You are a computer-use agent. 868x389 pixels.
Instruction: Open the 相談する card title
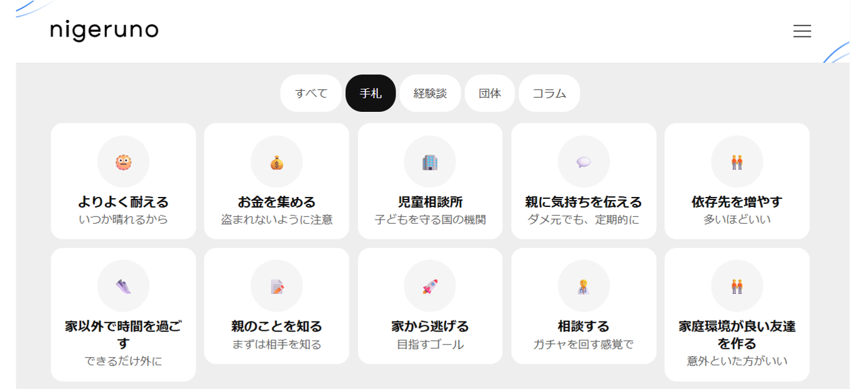click(x=584, y=326)
